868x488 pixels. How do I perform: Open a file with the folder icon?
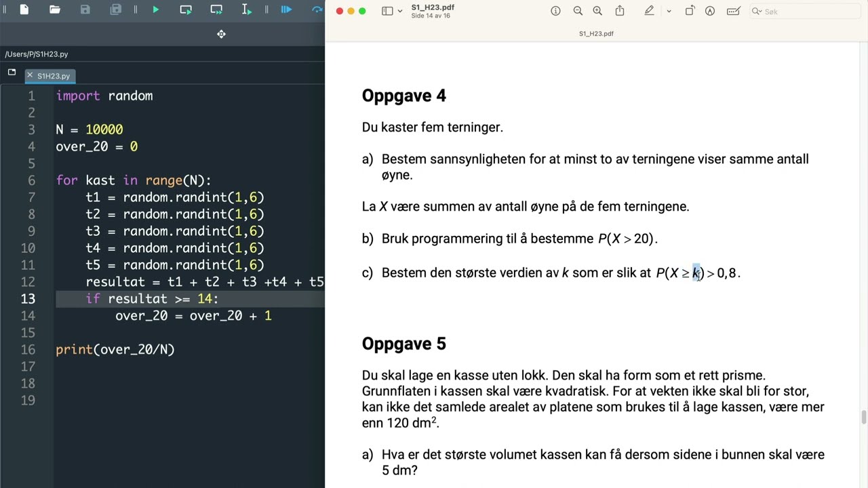point(55,9)
